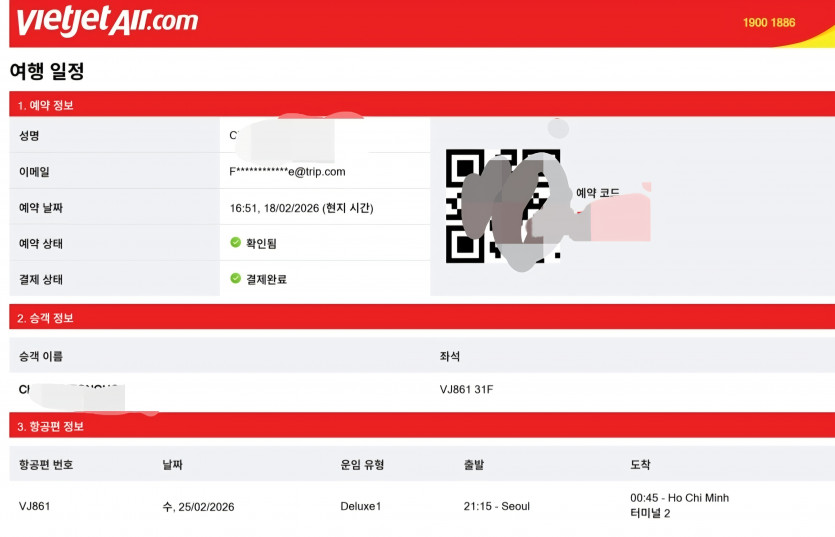The height and width of the screenshot is (537, 835).
Task: Click the arrival 00:45 - Ho Chi Minh
Action: coord(680,498)
